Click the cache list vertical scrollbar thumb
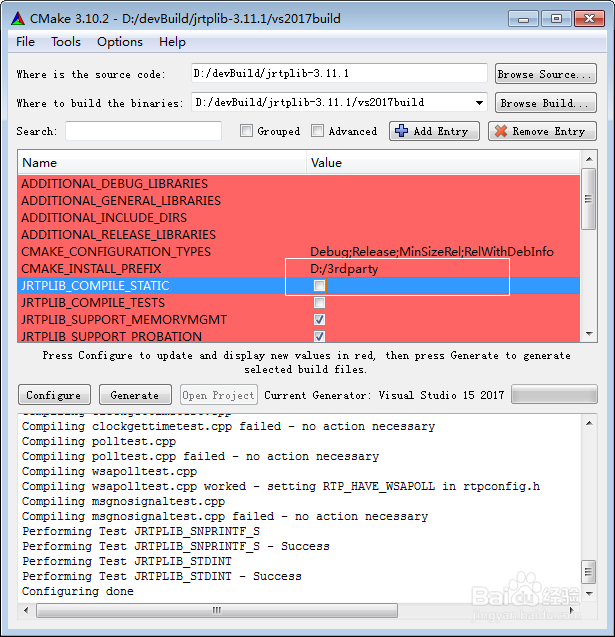This screenshot has width=615, height=637. coord(589,199)
